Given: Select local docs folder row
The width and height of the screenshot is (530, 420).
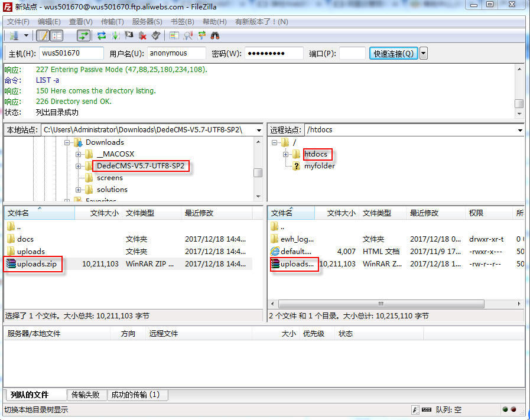Looking at the screenshot, I should pos(129,239).
